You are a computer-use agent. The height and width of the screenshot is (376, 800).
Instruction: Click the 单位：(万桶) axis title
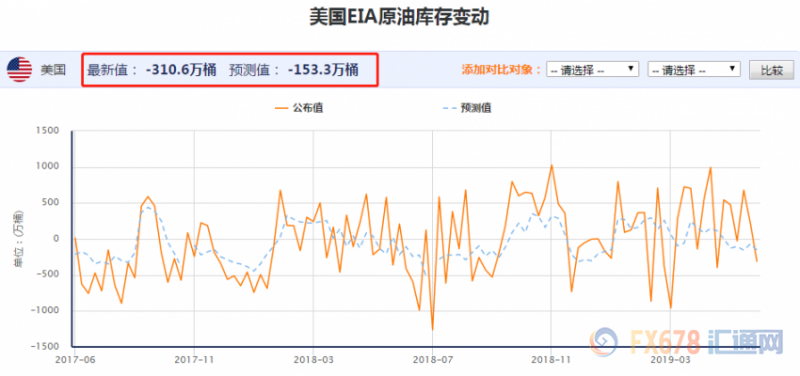click(19, 239)
